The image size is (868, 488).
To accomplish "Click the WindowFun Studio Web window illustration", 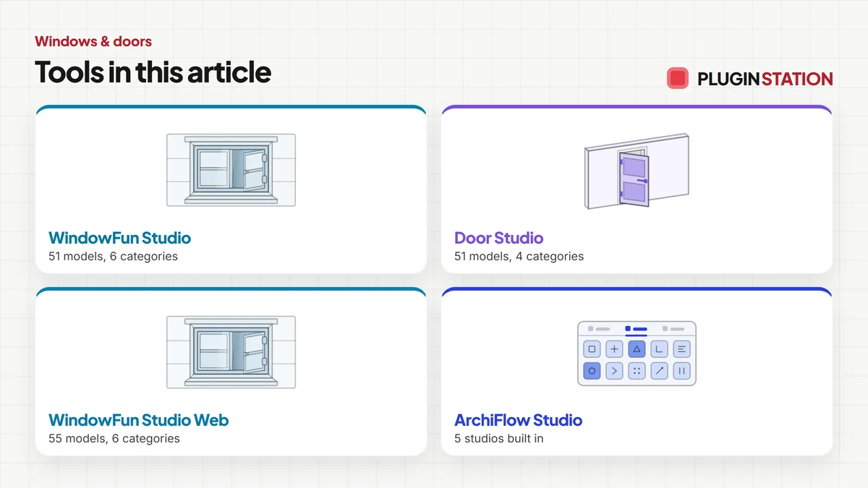I will (231, 353).
